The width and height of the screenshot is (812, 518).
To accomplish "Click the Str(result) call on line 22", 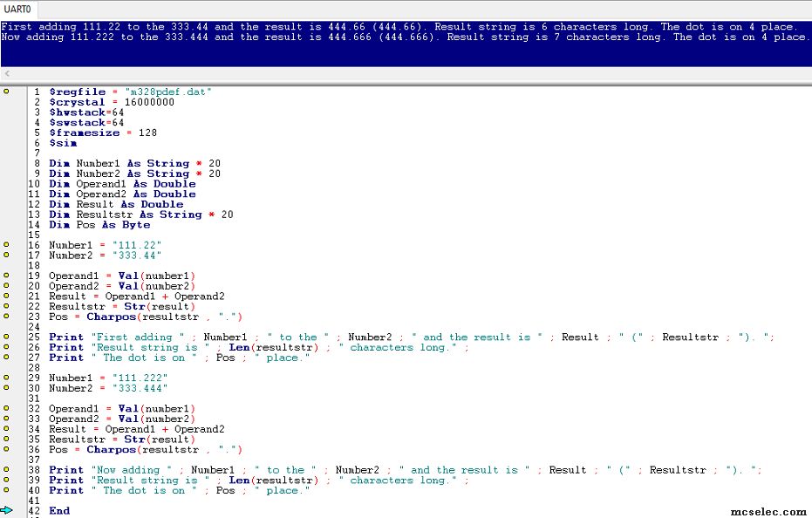I will [160, 307].
